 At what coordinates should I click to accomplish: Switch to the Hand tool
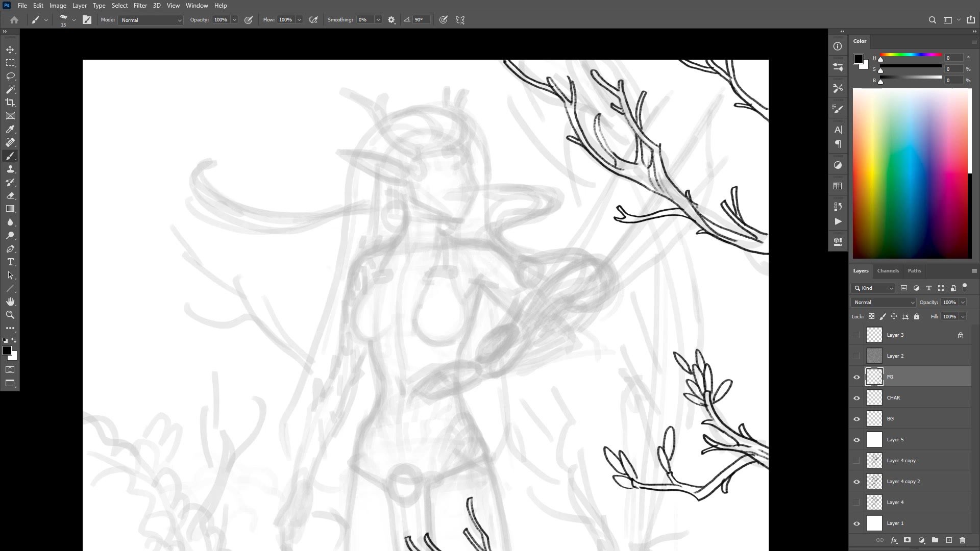(10, 302)
